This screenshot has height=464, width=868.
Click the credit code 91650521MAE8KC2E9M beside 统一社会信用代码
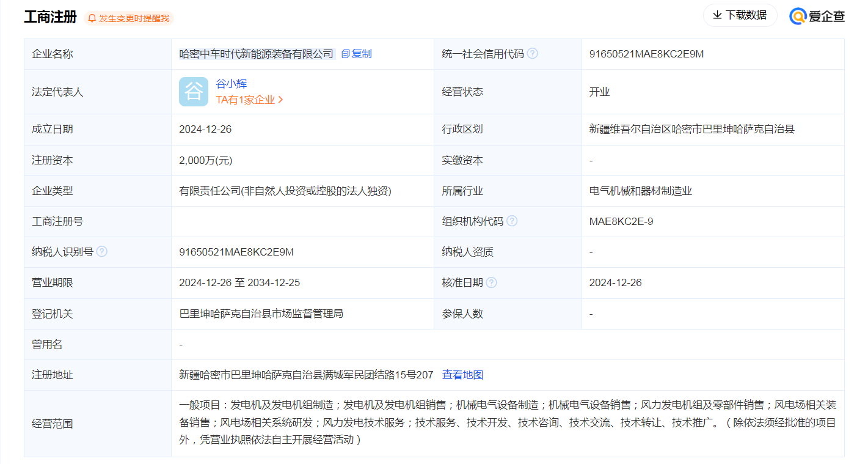(646, 54)
